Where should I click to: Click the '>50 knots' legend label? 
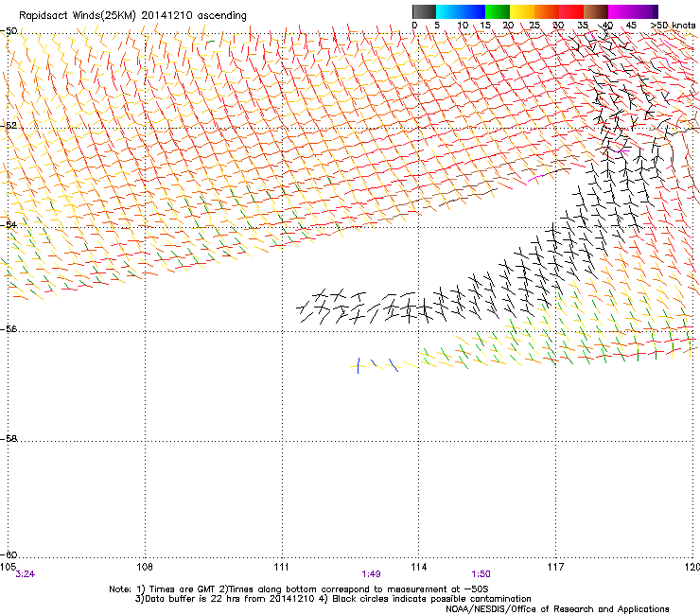(x=673, y=26)
